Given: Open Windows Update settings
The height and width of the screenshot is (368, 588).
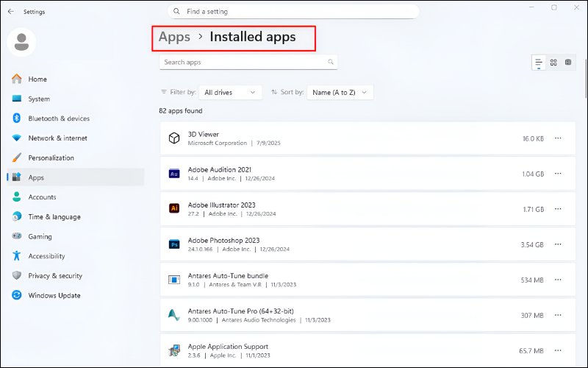Looking at the screenshot, I should (x=76, y=296).
